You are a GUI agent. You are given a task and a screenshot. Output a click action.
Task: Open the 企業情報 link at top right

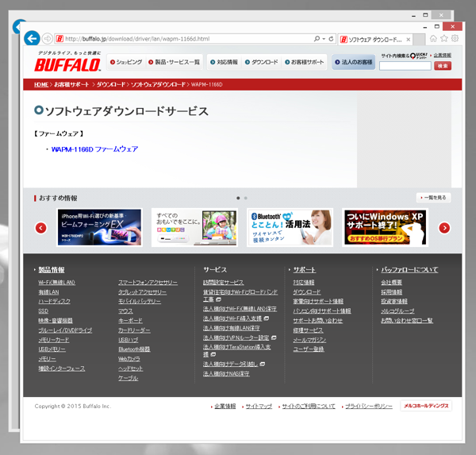(x=443, y=56)
